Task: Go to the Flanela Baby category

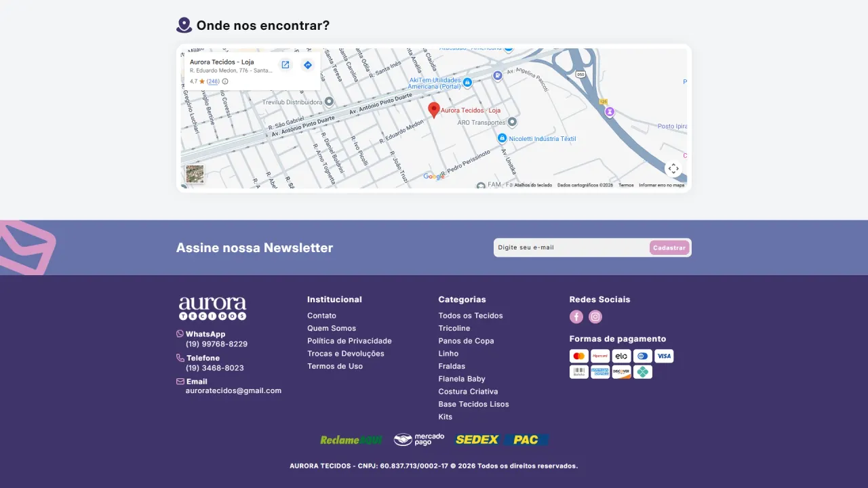Action: coord(462,379)
